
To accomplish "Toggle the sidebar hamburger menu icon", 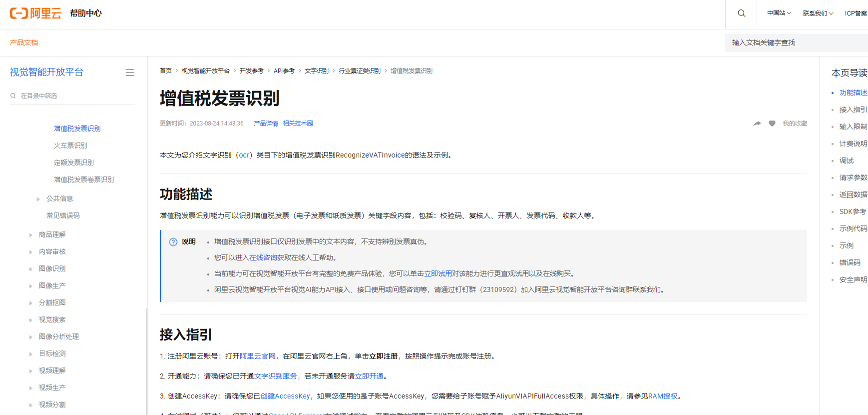I will tap(130, 72).
